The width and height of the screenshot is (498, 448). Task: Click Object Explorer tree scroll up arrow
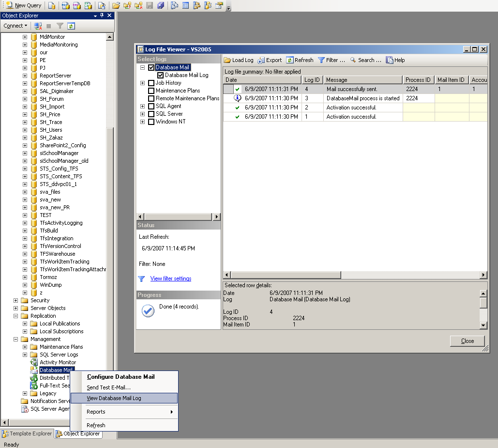pos(109,37)
